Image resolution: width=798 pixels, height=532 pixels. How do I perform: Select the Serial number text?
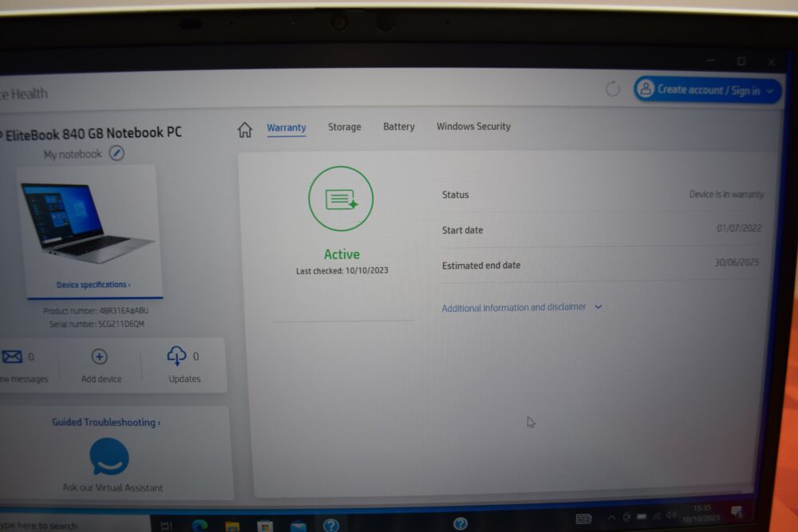[97, 324]
